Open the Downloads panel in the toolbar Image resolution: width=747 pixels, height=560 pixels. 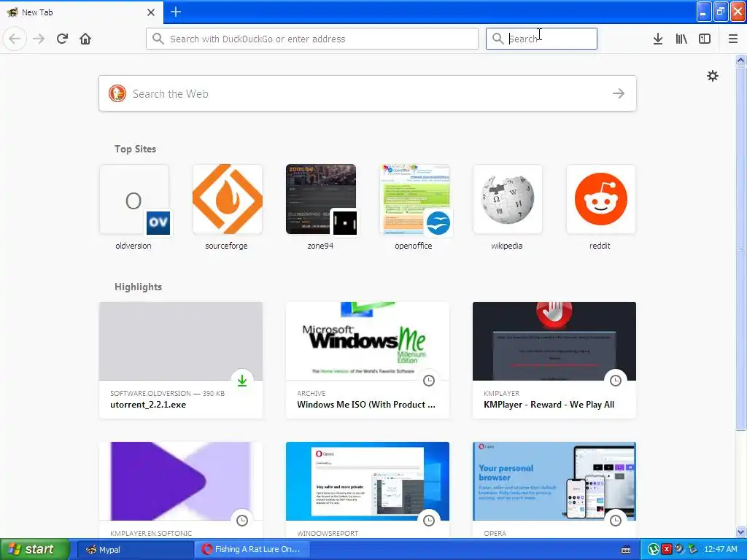(658, 39)
